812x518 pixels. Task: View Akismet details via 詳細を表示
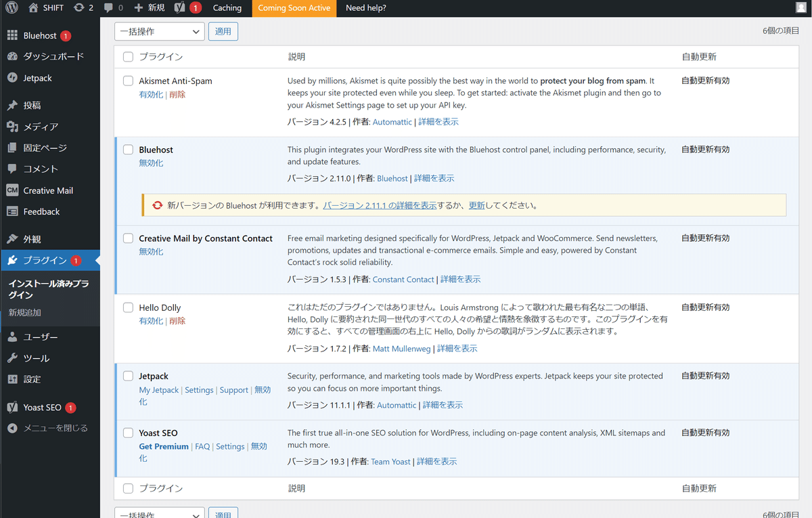click(x=438, y=122)
